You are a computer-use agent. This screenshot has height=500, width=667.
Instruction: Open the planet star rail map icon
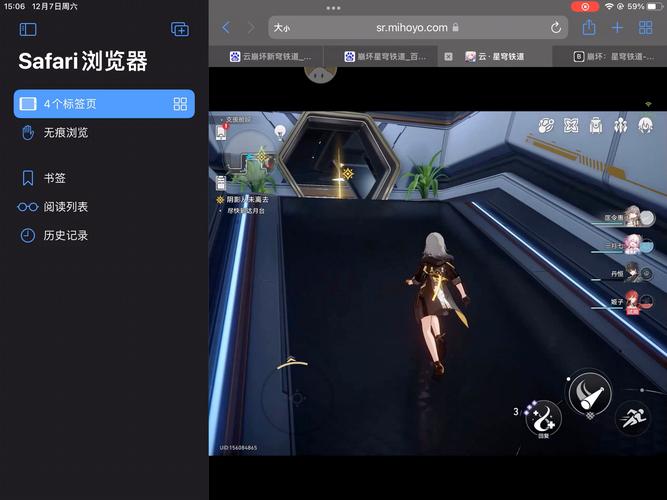(546, 126)
